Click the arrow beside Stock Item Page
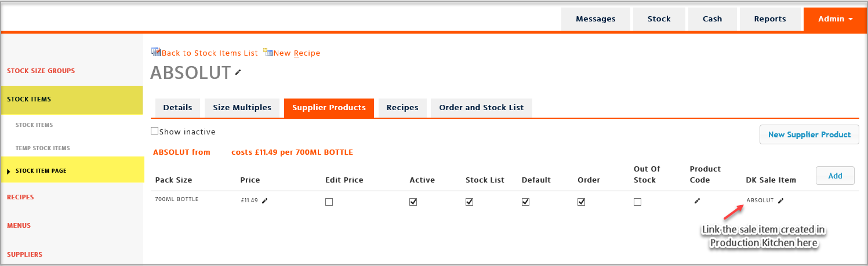The image size is (868, 266). pos(9,171)
